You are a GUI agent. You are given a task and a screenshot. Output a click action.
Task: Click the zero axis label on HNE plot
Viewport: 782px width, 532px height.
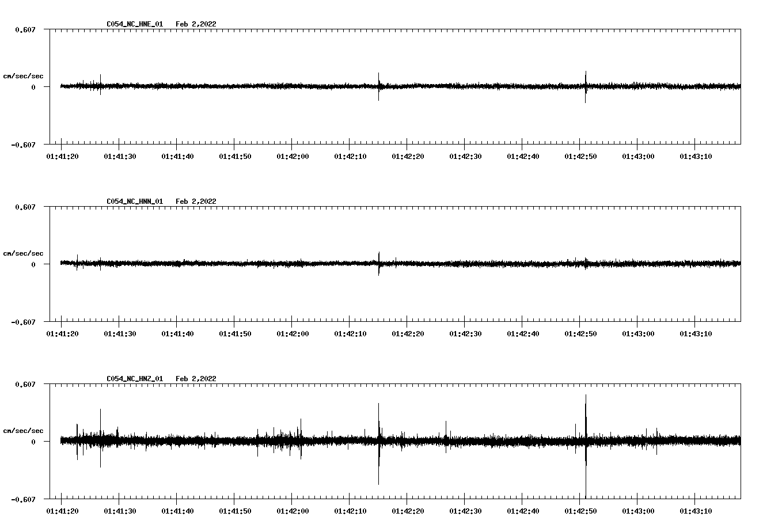coord(33,87)
